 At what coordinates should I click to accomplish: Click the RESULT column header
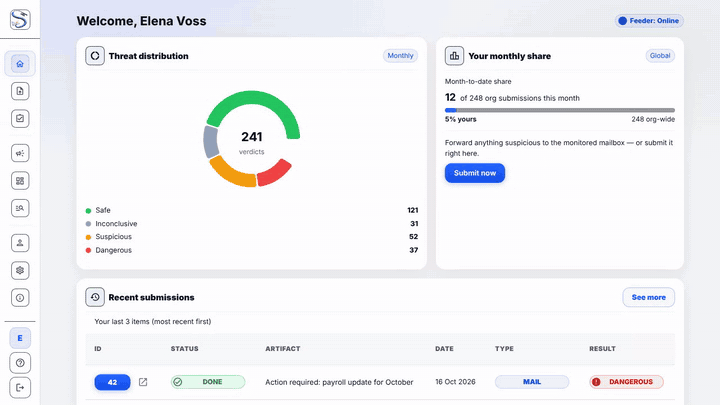click(x=602, y=349)
